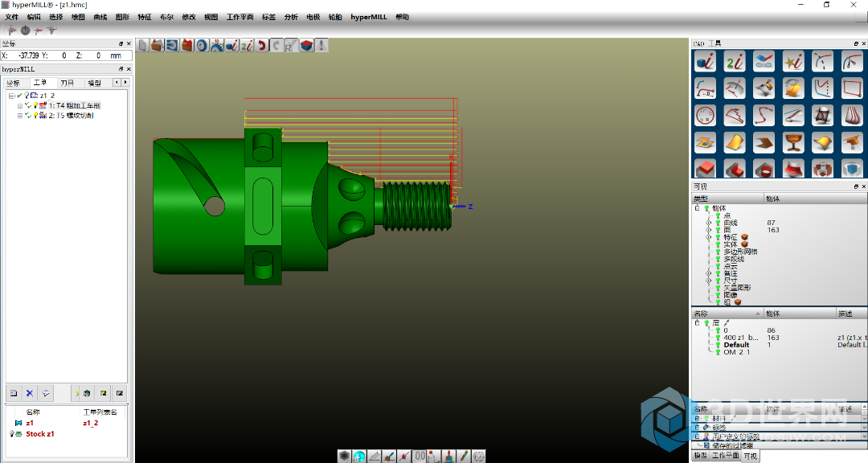
Task: Click the pencil icon in bottom view toolbar
Action: (x=464, y=456)
